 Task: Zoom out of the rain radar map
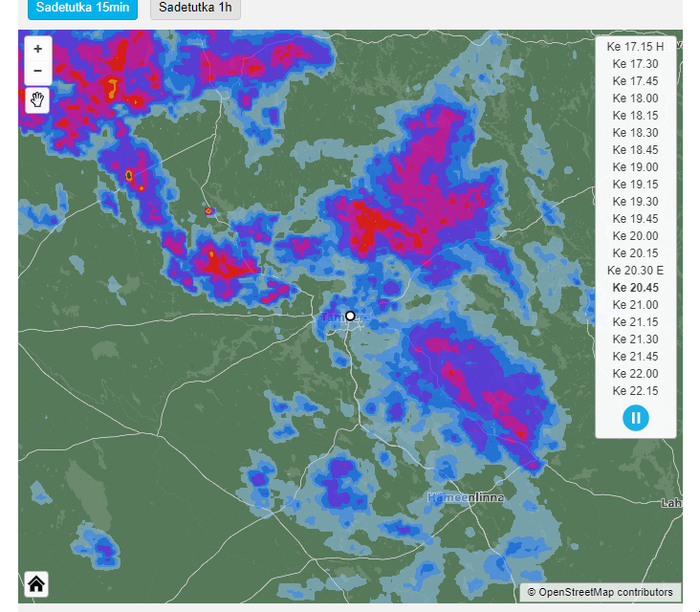point(37,71)
